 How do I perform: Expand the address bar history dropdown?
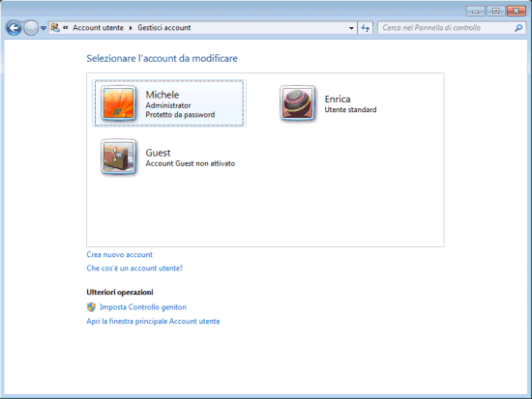click(x=351, y=28)
